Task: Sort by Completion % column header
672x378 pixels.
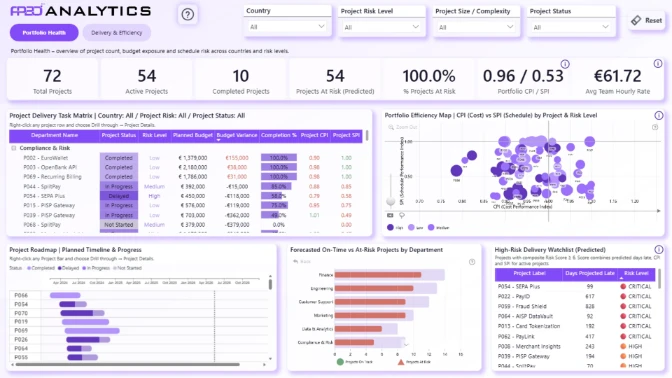Action: point(279,135)
